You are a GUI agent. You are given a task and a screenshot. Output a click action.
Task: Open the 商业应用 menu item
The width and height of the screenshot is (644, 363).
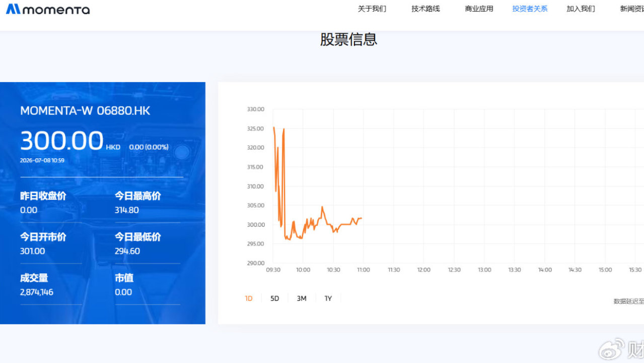coord(479,9)
